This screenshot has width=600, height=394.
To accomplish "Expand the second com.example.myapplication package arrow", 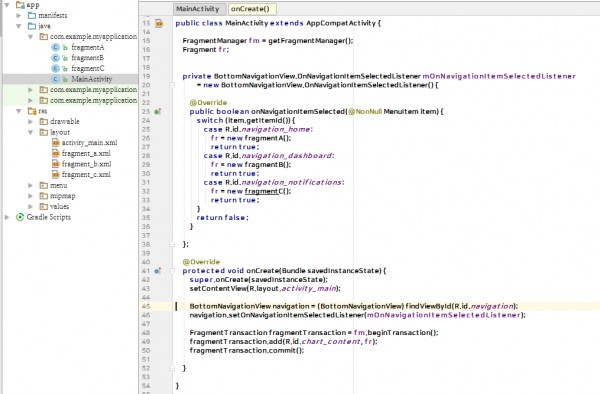I will (31, 90).
